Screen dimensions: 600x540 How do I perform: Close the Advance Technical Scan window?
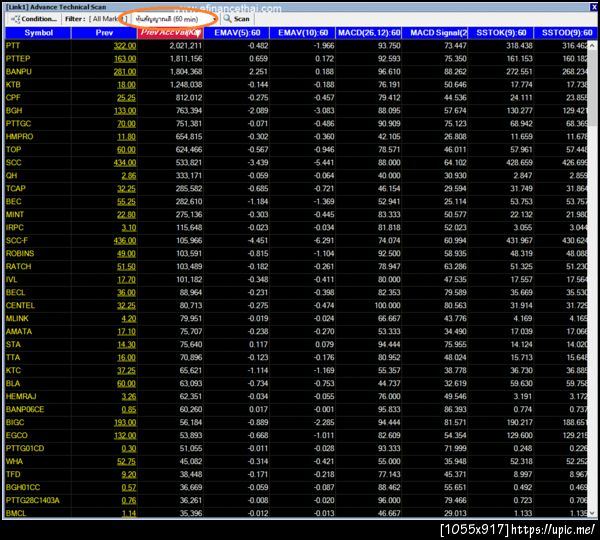(x=594, y=7)
